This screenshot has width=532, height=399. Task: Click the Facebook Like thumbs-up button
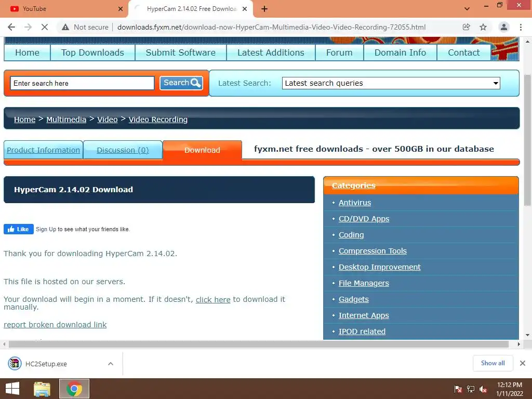tap(19, 229)
